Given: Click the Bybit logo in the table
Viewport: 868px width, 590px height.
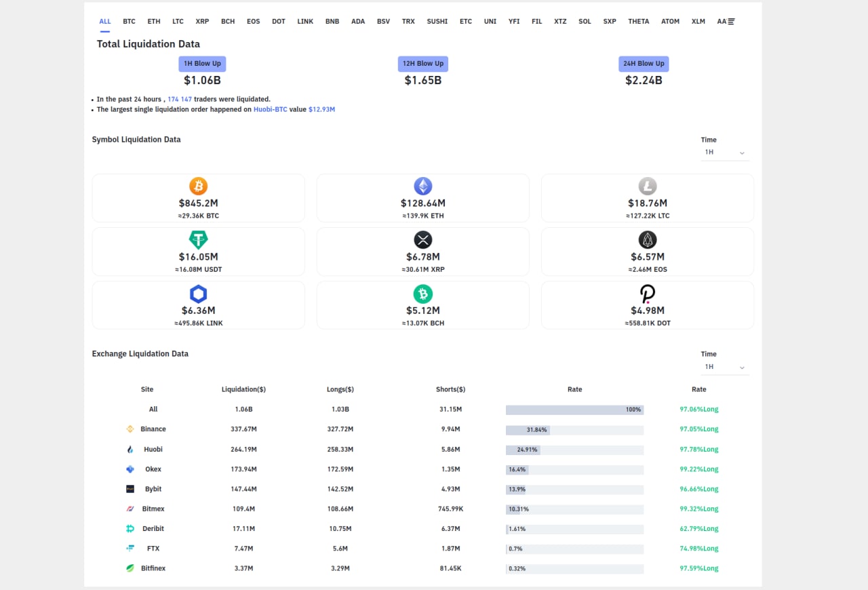Looking at the screenshot, I should tap(130, 489).
